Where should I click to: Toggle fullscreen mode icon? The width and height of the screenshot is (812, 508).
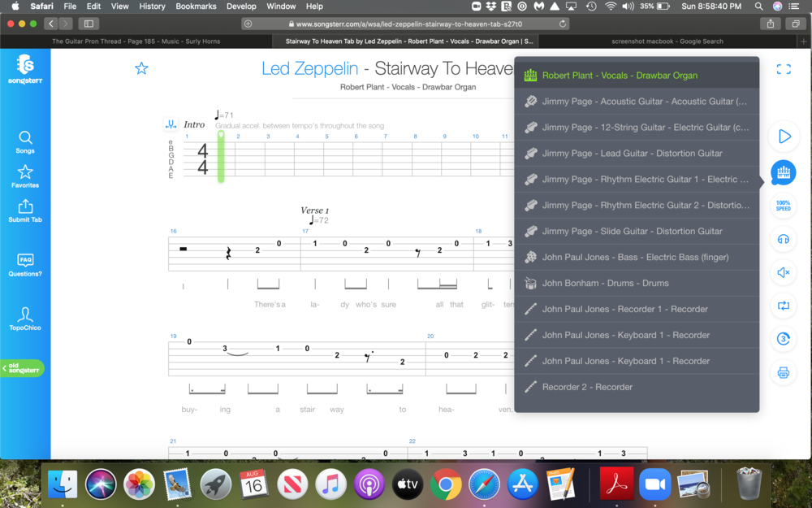[784, 70]
